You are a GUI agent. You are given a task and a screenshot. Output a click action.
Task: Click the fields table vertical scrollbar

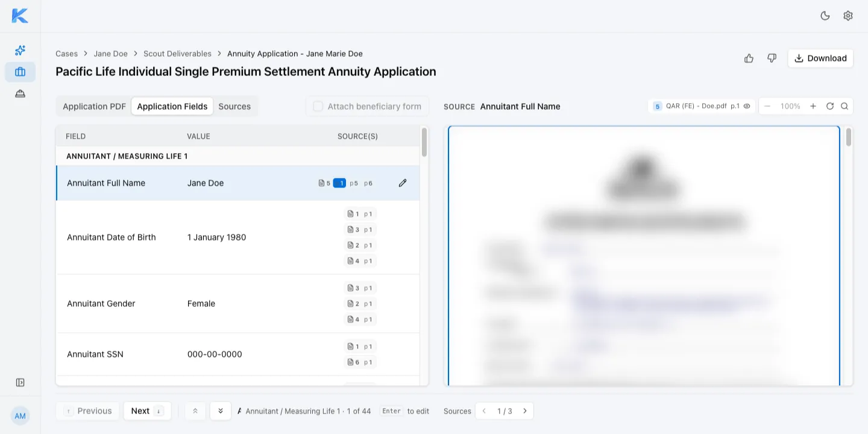(424, 142)
